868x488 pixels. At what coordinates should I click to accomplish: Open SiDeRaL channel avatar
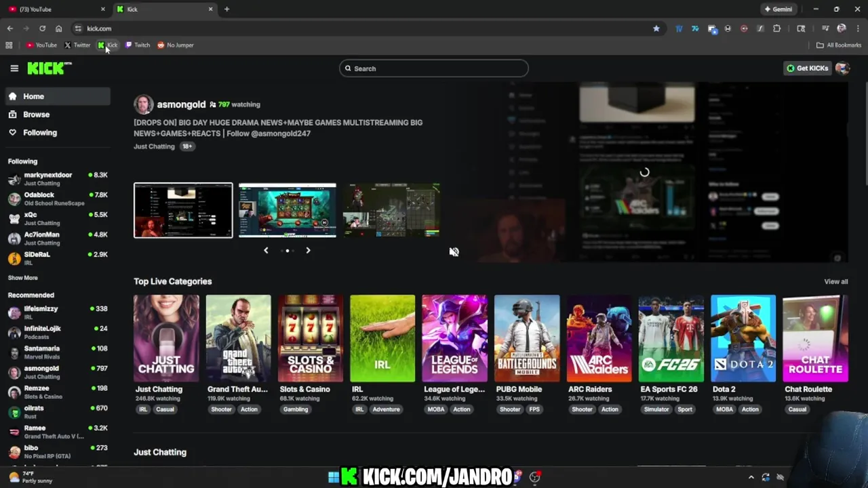(x=14, y=258)
